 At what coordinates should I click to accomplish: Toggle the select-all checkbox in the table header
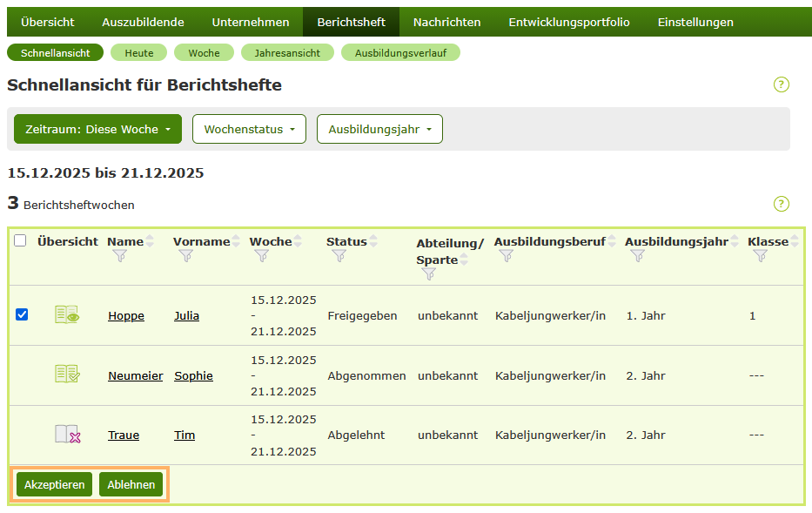tap(22, 241)
